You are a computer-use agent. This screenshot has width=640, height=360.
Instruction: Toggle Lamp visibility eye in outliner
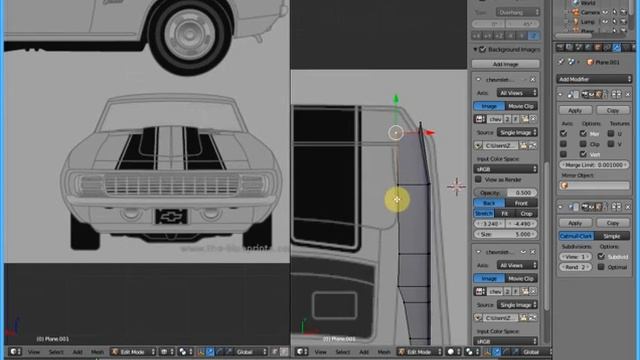point(605,22)
